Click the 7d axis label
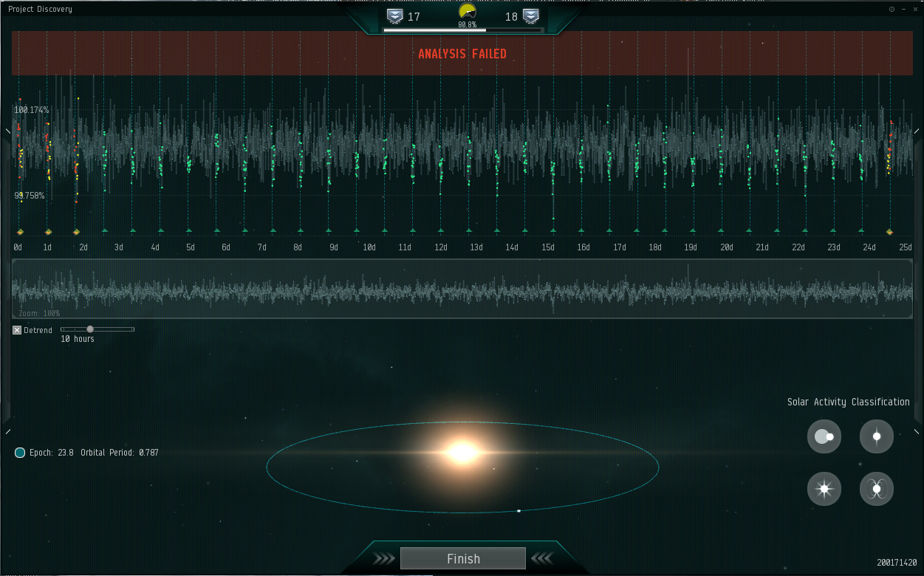The width and height of the screenshot is (924, 576). point(262,247)
